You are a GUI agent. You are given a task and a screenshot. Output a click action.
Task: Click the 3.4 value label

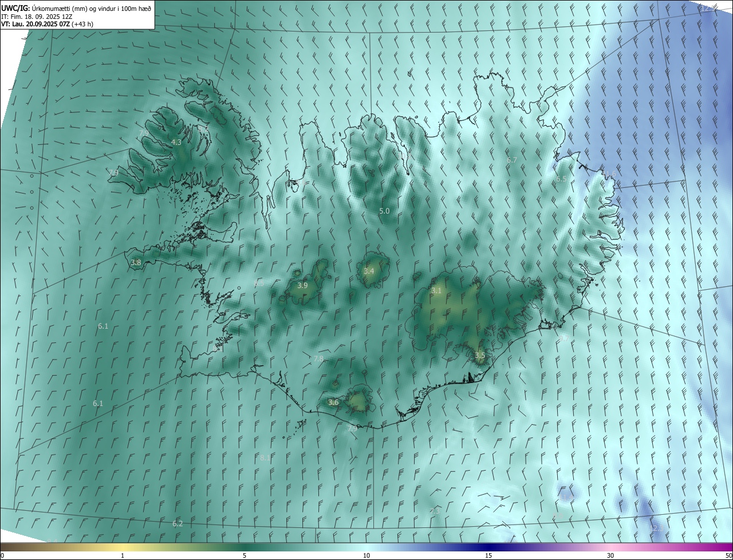(x=369, y=271)
